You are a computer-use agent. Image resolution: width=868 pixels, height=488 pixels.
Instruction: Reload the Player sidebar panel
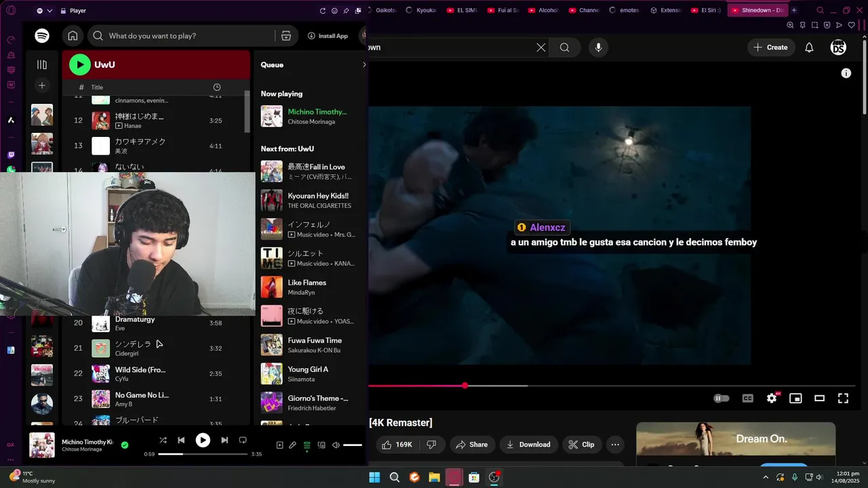(x=323, y=11)
